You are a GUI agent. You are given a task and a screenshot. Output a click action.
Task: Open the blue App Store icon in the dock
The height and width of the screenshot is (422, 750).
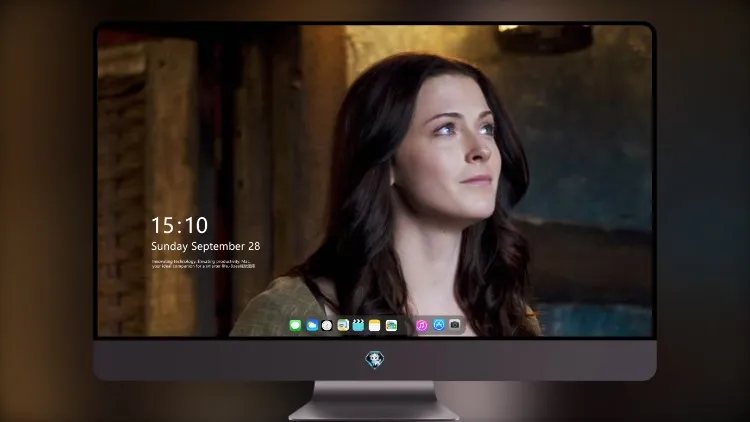click(x=439, y=325)
